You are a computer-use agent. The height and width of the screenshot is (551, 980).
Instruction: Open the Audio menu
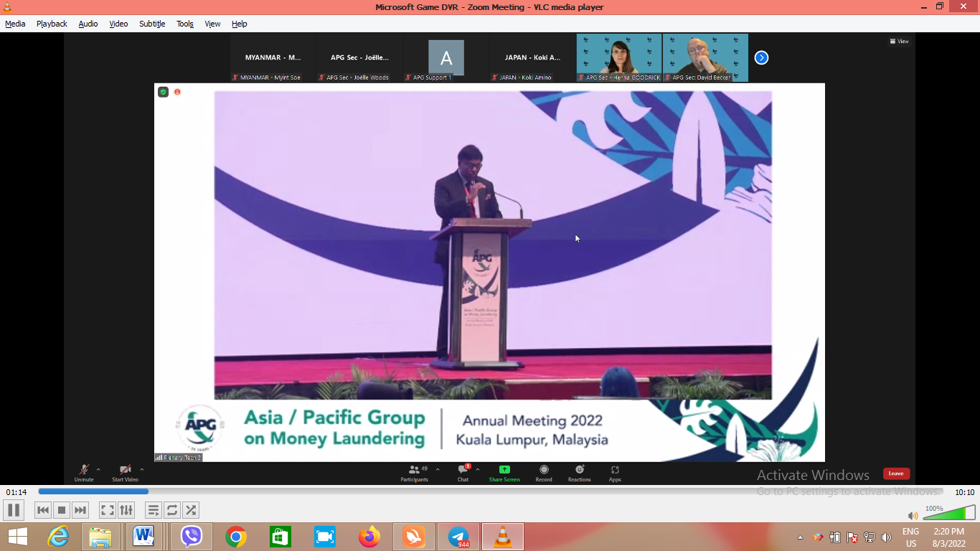coord(88,24)
